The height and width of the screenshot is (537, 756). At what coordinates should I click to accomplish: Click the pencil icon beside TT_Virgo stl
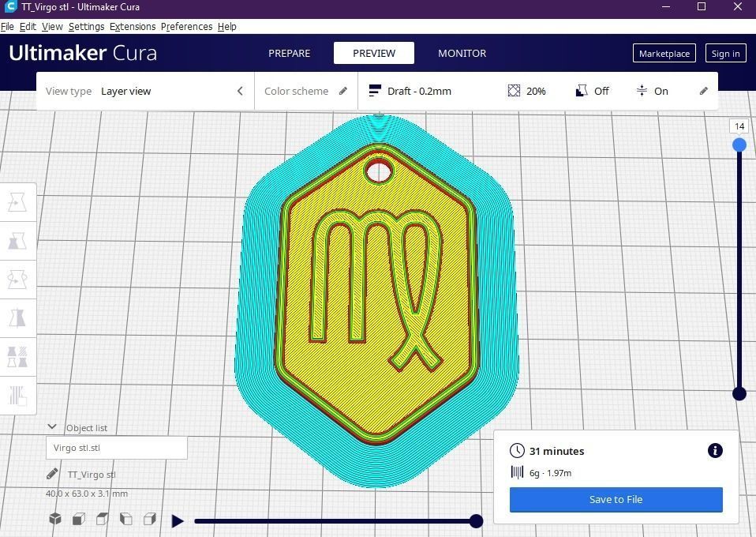[x=52, y=474]
